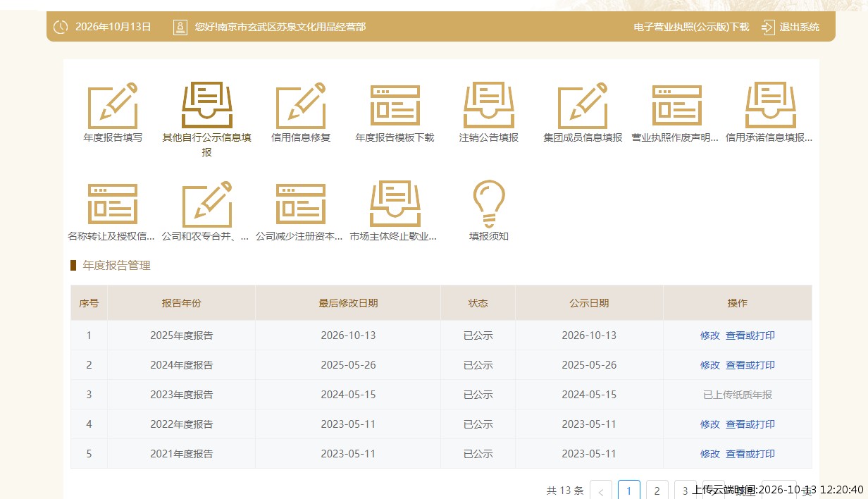Image resolution: width=868 pixels, height=499 pixels.
Task: Open 查看或打印 for 2025年度报告
Action: point(750,336)
